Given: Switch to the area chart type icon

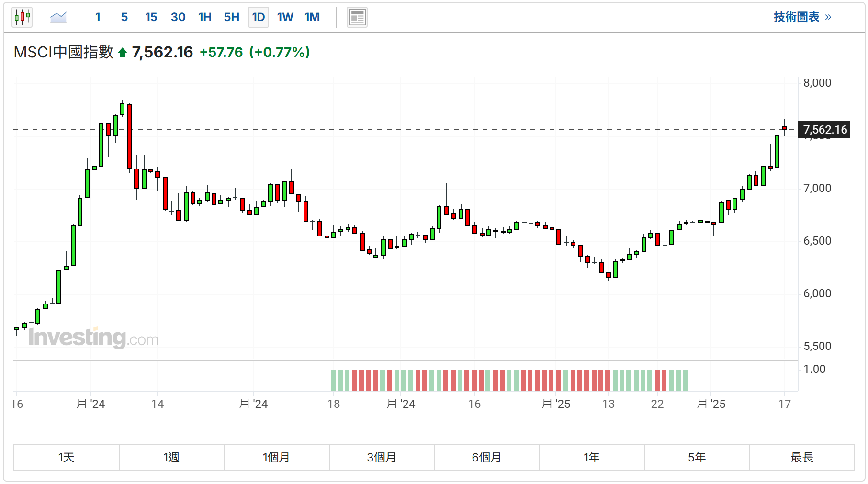Looking at the screenshot, I should tap(58, 17).
